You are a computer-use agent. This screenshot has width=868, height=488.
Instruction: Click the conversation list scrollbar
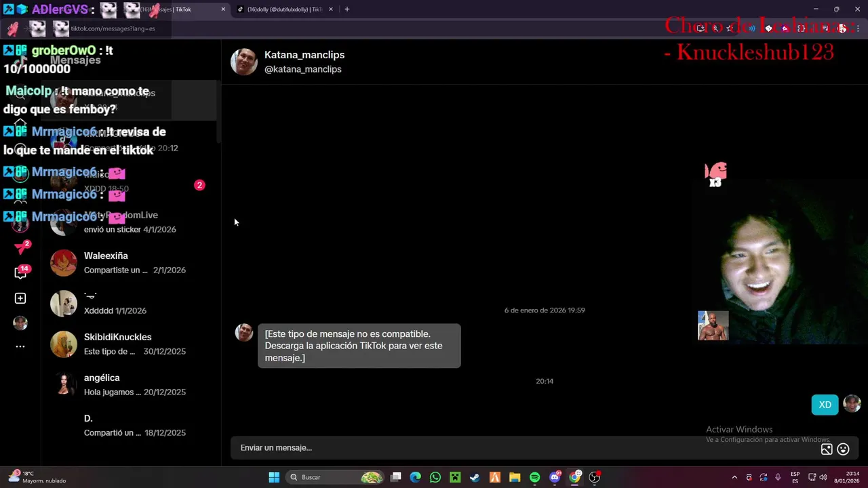click(218, 112)
